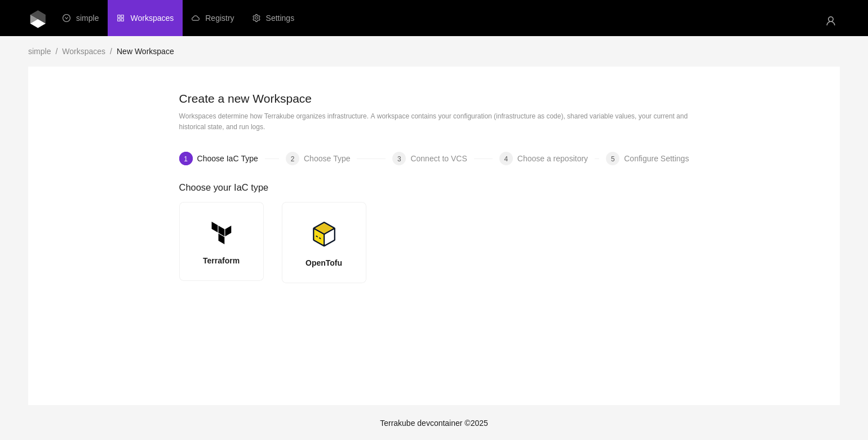Go to simple breadcrumb link
868x440 pixels.
click(39, 51)
